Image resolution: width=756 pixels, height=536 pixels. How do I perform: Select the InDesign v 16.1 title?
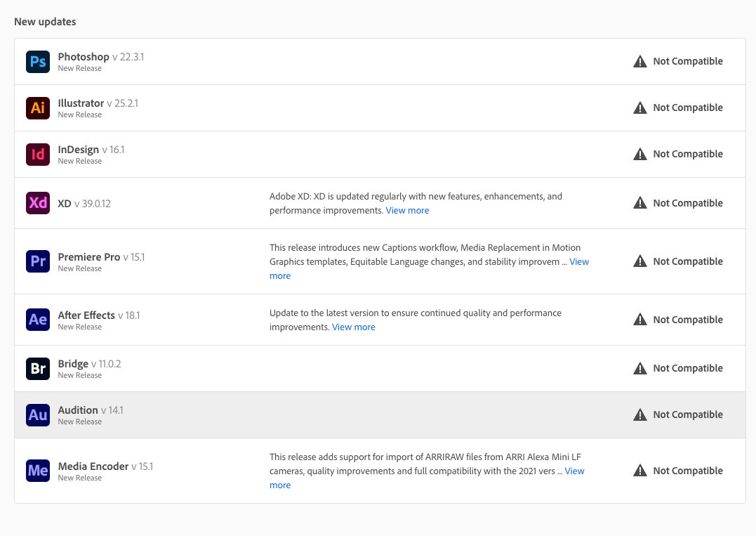[91, 150]
